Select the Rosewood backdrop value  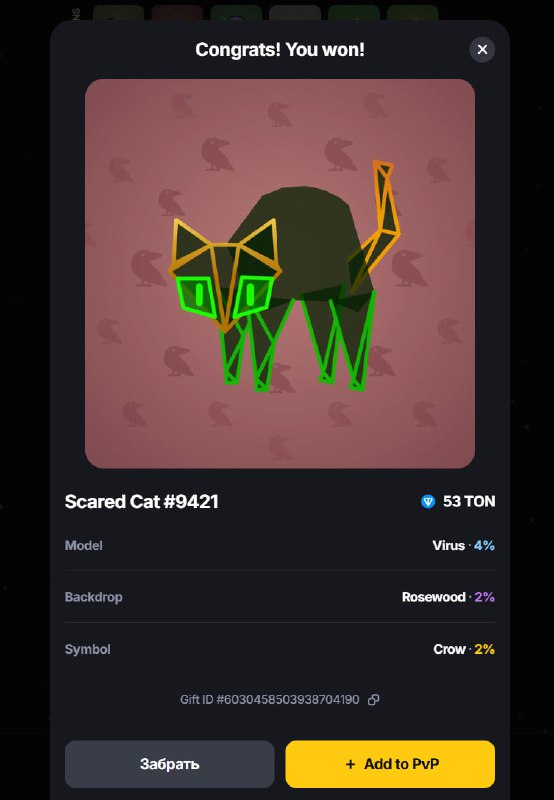[x=434, y=597]
